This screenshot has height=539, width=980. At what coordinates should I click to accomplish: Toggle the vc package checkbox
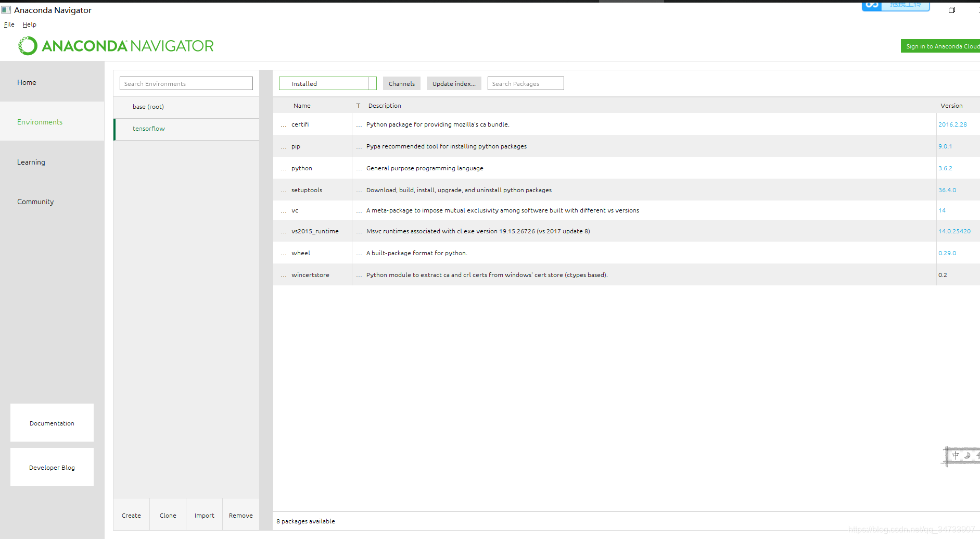pos(284,211)
